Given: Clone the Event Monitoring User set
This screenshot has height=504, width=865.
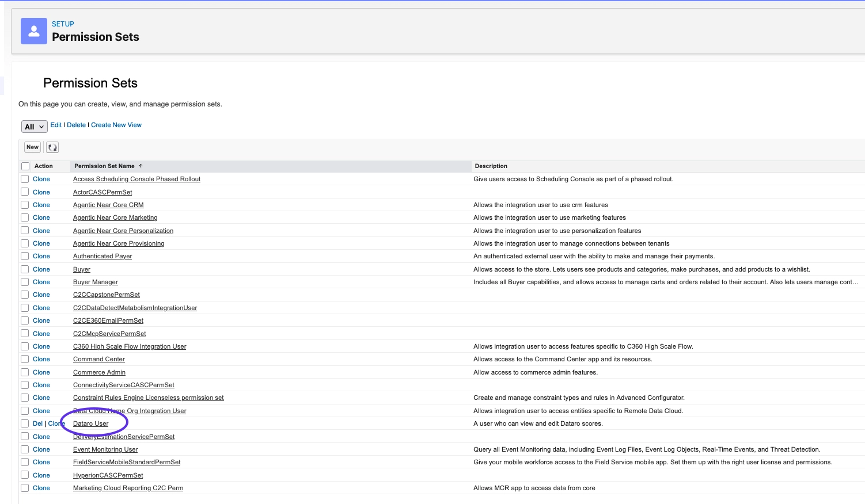Looking at the screenshot, I should pos(41,449).
